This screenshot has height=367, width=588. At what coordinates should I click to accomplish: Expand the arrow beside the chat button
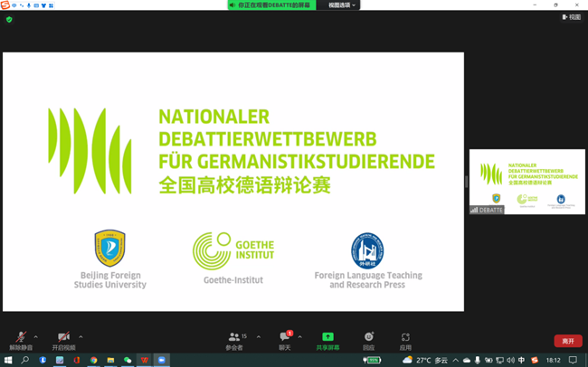pyautogui.click(x=300, y=337)
